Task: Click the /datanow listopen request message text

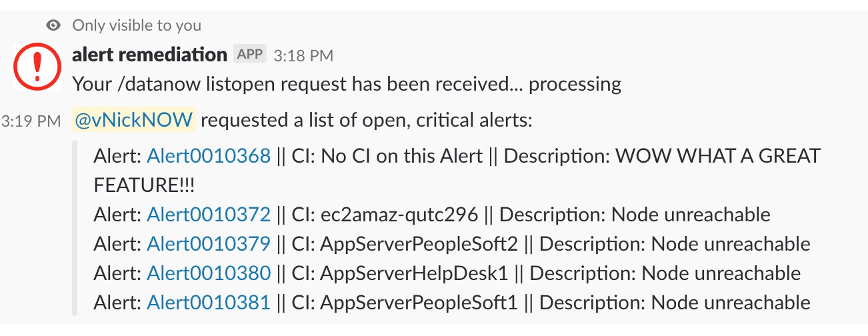Action: 347,84
